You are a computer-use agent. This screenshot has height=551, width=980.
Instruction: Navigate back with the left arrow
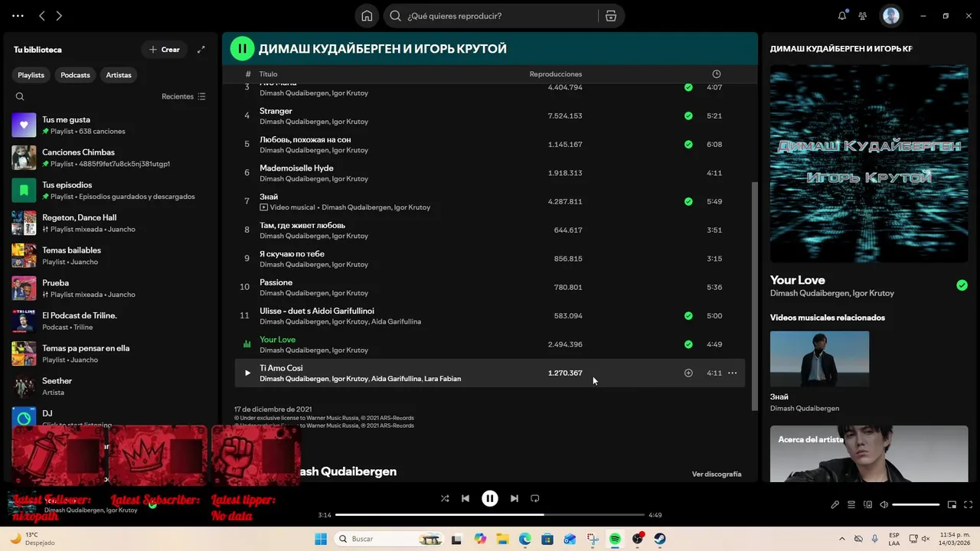(x=42, y=15)
